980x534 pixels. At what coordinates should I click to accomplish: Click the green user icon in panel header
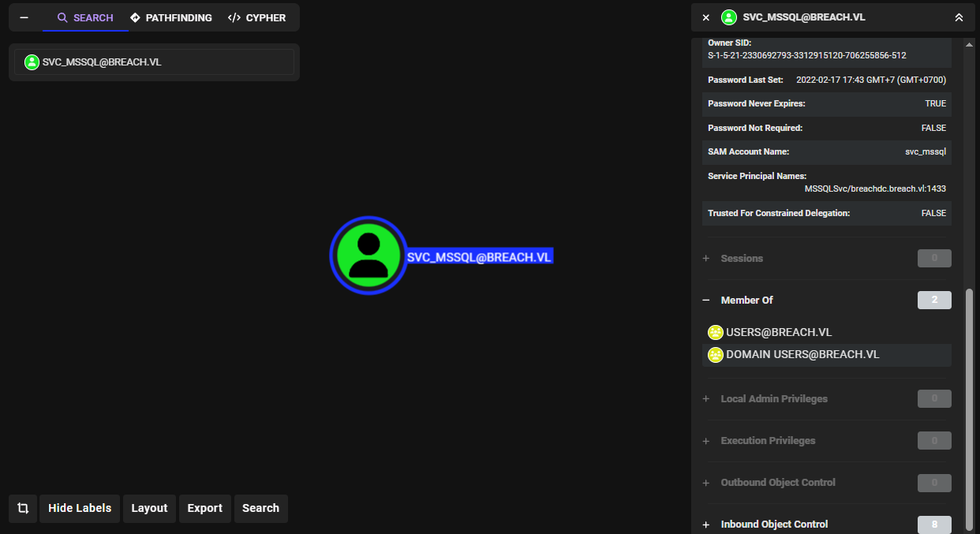point(729,17)
